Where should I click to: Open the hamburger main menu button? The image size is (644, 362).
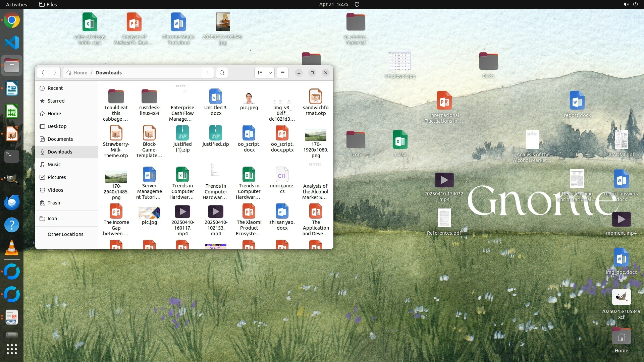(x=282, y=73)
